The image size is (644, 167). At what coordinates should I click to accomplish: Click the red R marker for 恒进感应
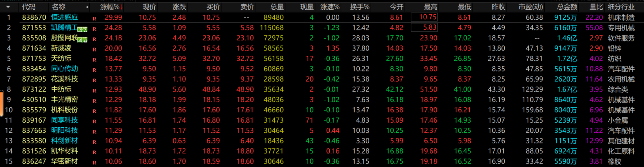pos(94,19)
